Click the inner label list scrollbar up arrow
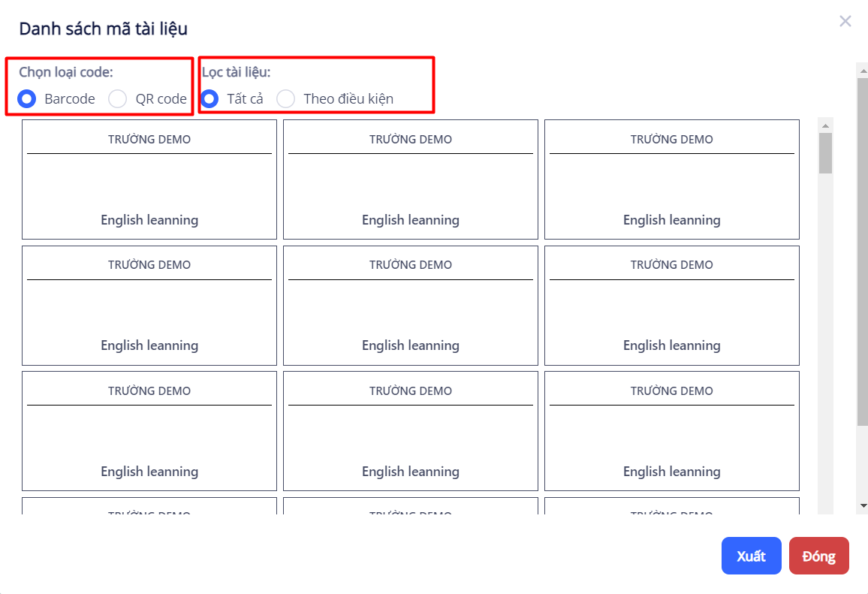Screen dimensions: 868x594 pos(825,125)
